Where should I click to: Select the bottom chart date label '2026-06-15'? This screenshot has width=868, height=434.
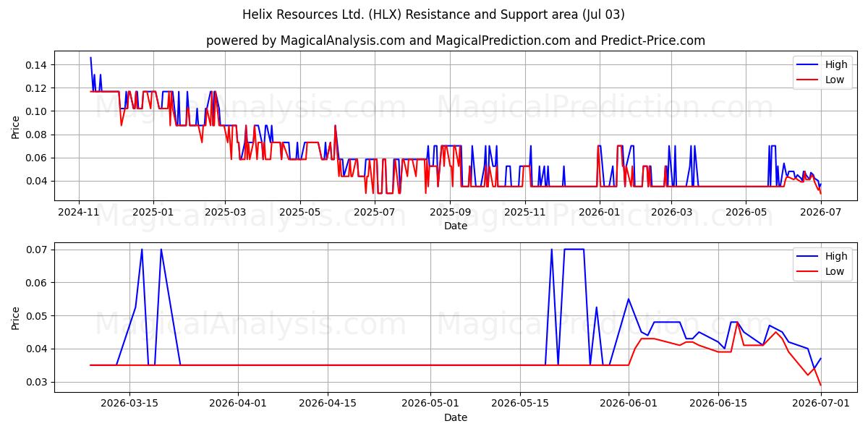coord(718,404)
